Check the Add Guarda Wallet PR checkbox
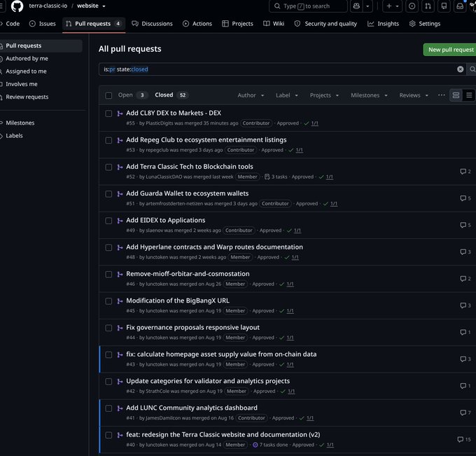Viewport: 476px width, 456px height. coord(108,194)
